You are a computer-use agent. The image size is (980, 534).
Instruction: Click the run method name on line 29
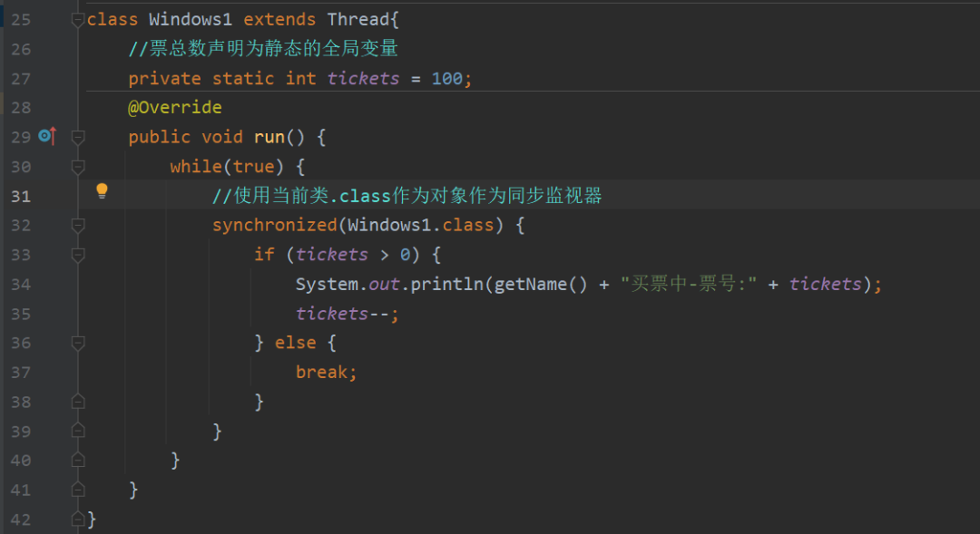pos(269,137)
